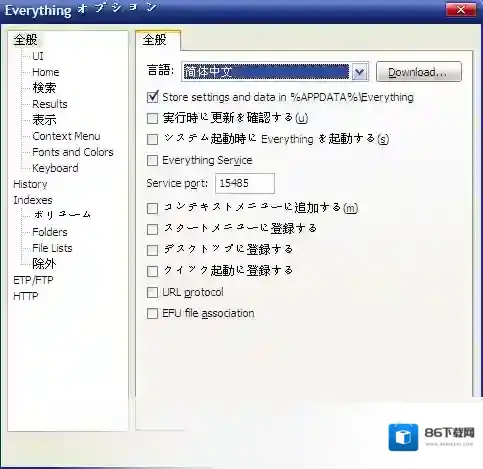Check クイック起動に登録する option
This screenshot has height=469, width=483.
coord(153,271)
